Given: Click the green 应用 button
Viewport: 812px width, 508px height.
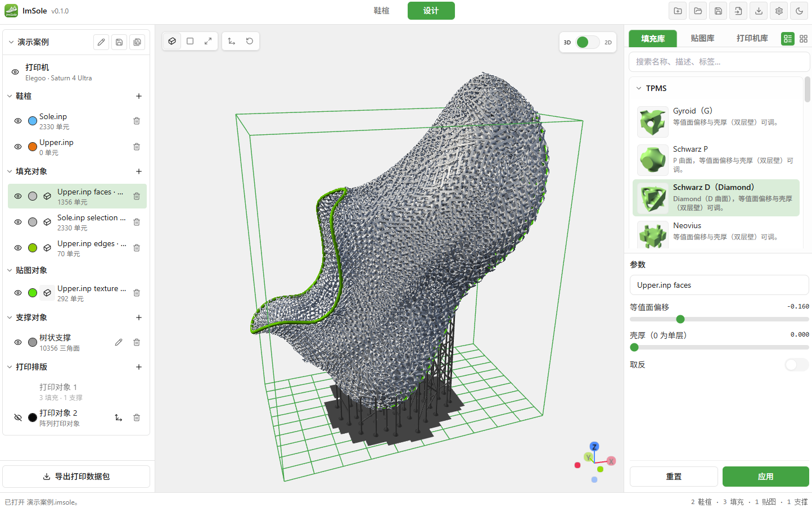Looking at the screenshot, I should pos(766,477).
